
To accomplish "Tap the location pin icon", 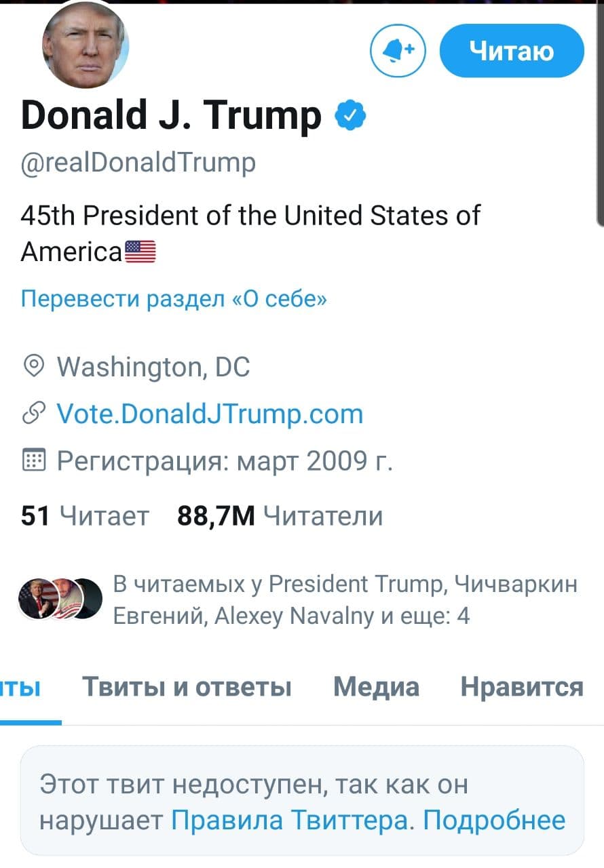I will [33, 367].
